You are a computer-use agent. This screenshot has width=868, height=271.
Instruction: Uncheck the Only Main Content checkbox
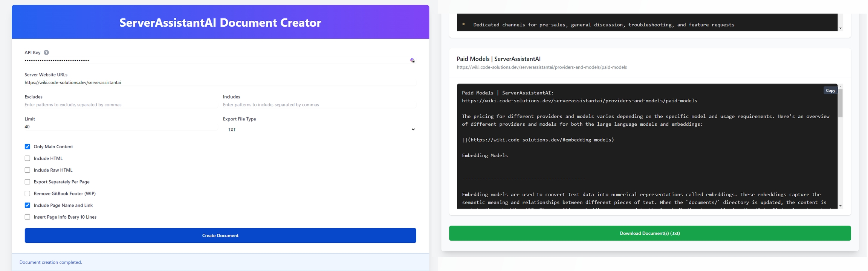tap(28, 147)
